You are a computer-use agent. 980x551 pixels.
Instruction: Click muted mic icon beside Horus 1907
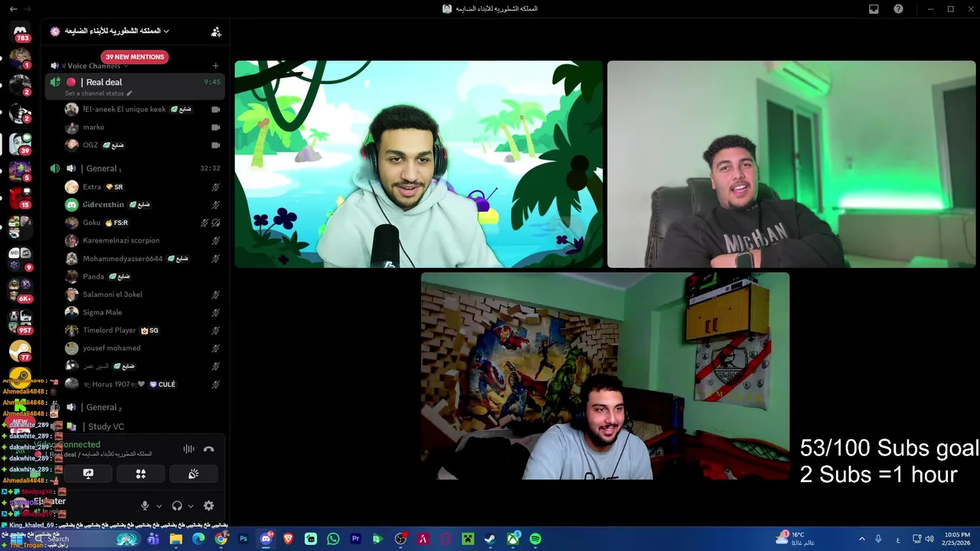click(x=216, y=384)
